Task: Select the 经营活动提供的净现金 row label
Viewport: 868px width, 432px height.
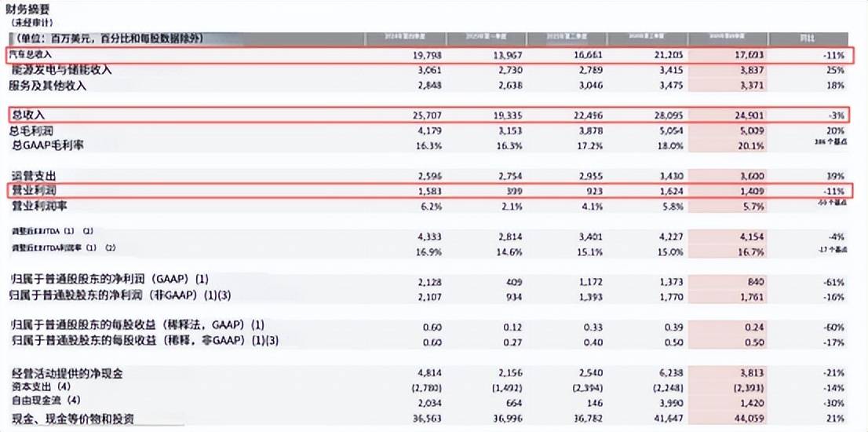Action: (x=66, y=374)
